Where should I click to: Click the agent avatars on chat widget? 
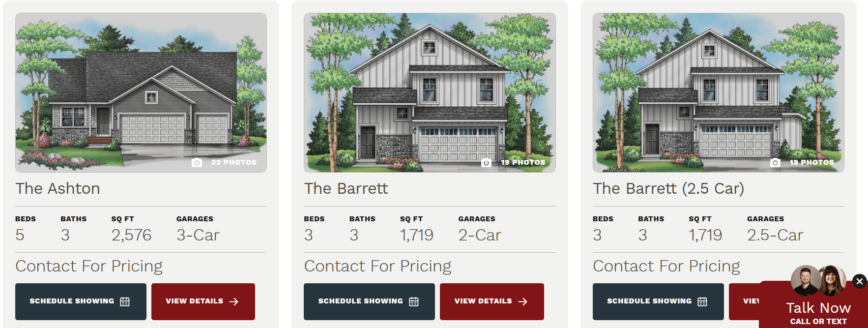coord(818,280)
